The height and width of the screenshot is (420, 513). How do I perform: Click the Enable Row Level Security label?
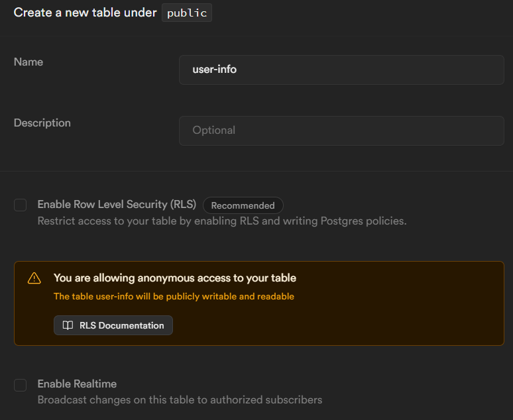pos(117,205)
